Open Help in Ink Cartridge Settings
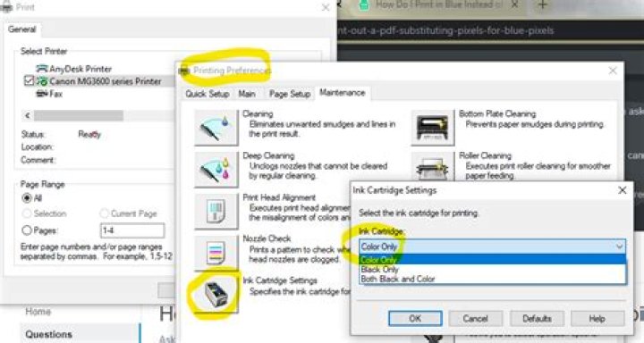644x343 pixels. (597, 318)
